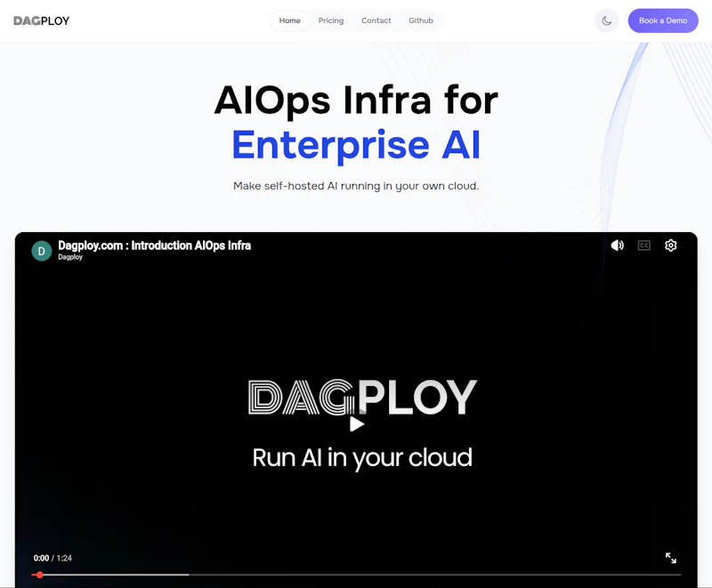Toggle dark mode with moon icon

pyautogui.click(x=607, y=20)
